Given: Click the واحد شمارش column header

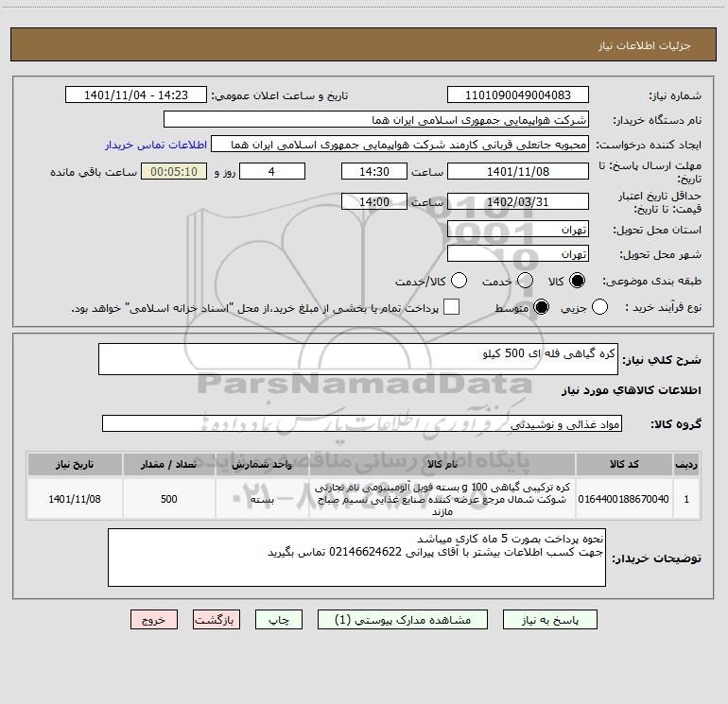Looking at the screenshot, I should click(262, 464).
